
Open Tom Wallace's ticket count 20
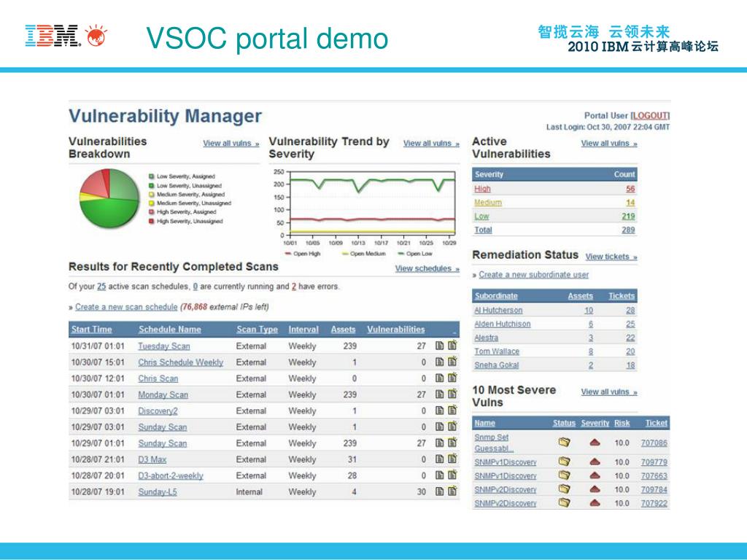[x=630, y=352]
